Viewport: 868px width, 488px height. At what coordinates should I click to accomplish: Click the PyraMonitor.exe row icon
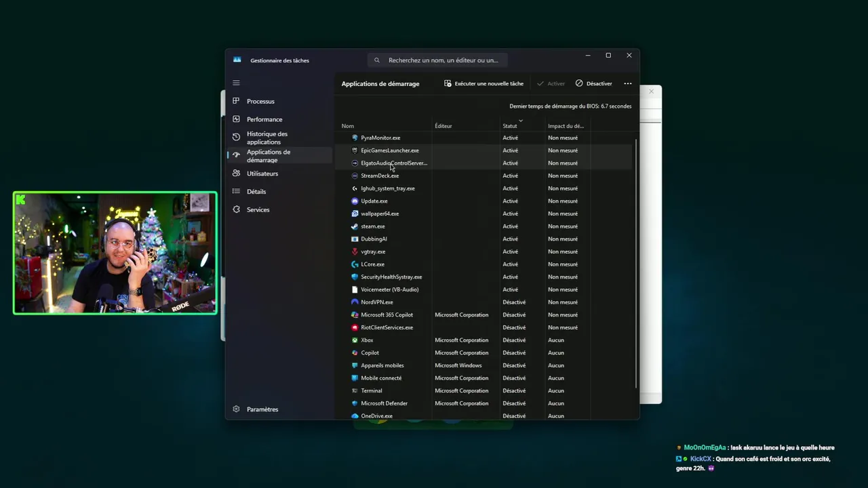pyautogui.click(x=355, y=138)
